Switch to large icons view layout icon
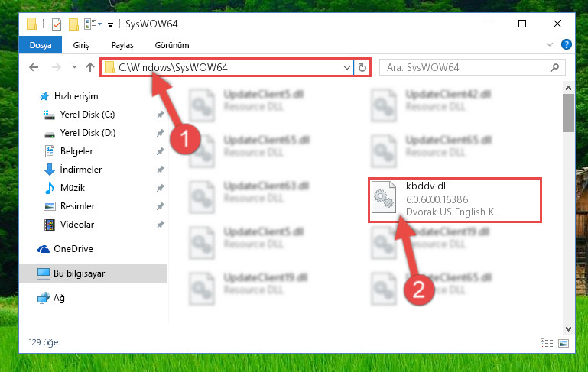This screenshot has width=588, height=372. point(564,343)
